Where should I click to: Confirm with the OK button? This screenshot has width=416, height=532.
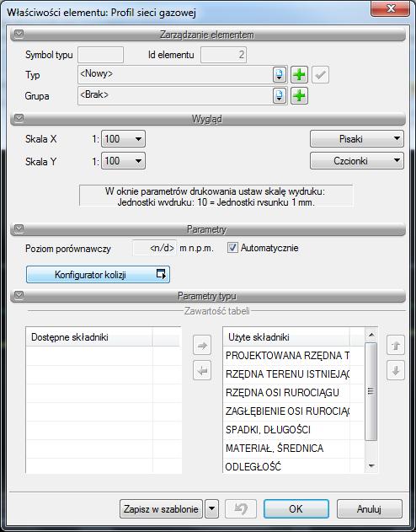(296, 508)
